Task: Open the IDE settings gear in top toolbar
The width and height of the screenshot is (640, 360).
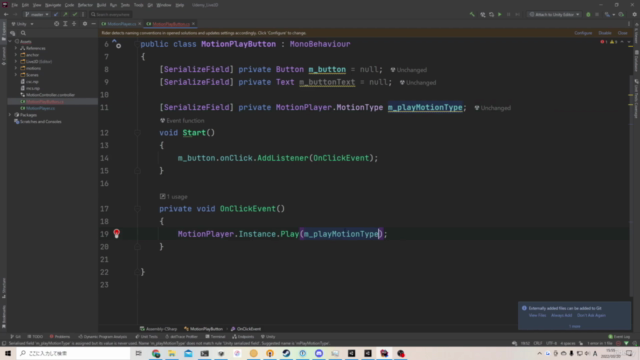Action: coord(635,14)
